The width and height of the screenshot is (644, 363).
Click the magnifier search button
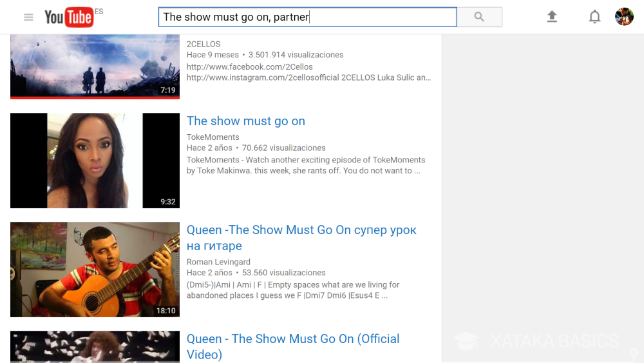[x=479, y=17]
